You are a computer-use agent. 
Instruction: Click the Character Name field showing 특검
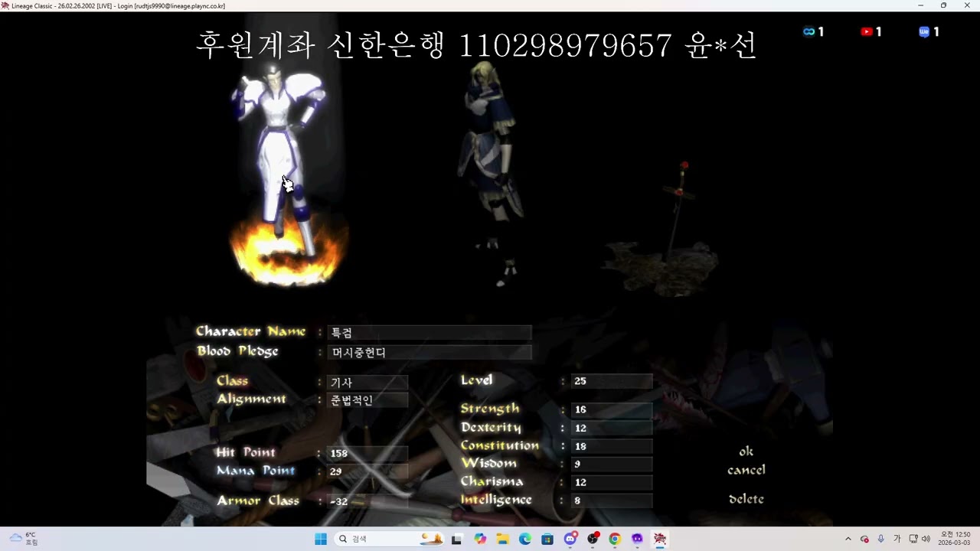[429, 333]
